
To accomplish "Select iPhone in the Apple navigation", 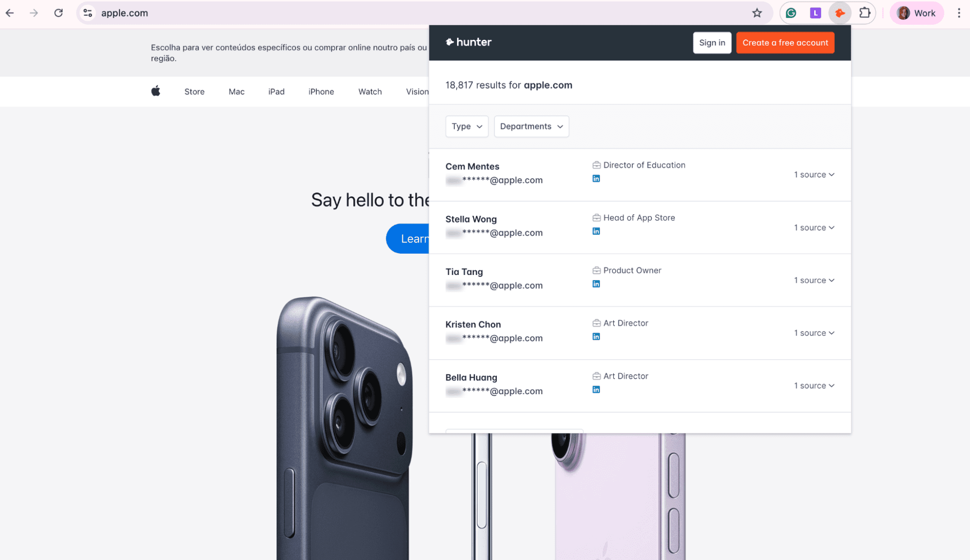I will click(x=321, y=92).
